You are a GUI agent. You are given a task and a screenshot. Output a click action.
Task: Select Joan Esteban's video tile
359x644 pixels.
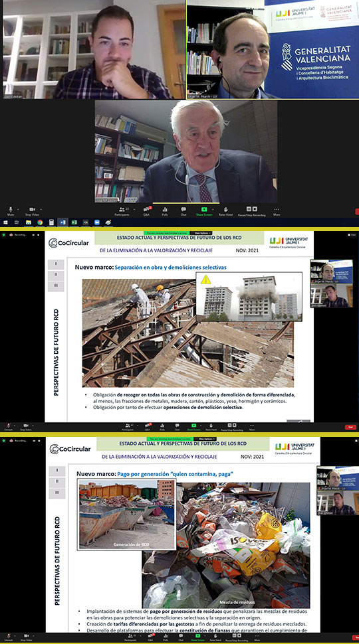pos(93,49)
